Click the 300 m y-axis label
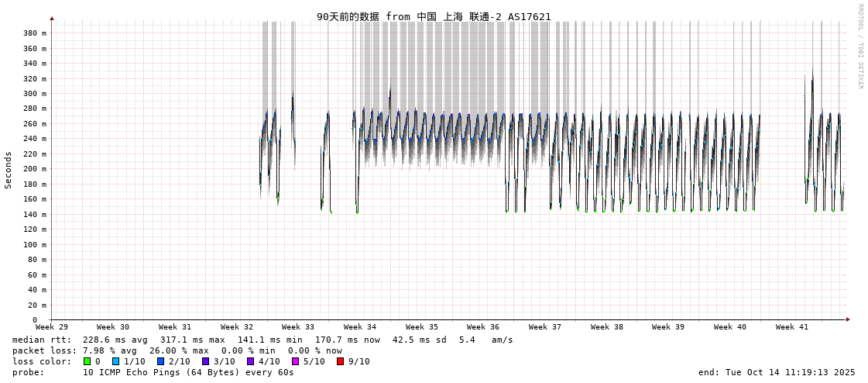This screenshot has height=383, width=868. pos(35,94)
